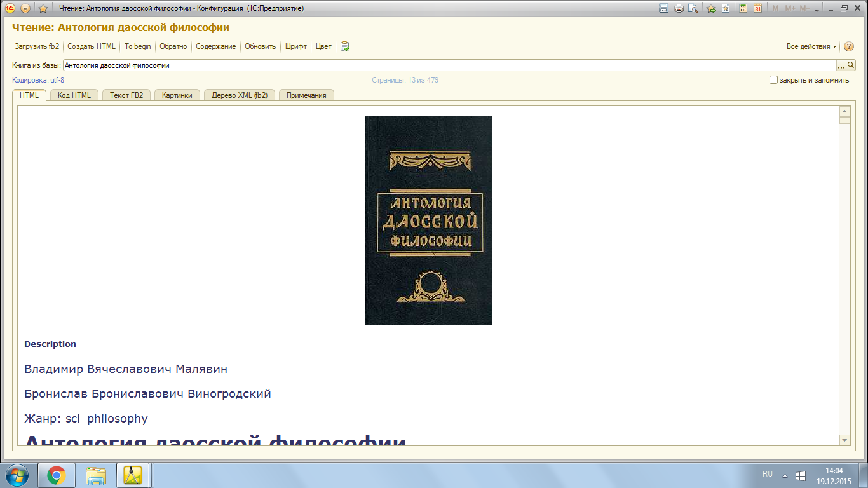This screenshot has height=488, width=868.
Task: Click the scroll up arrow of the HTML view
Action: pos(844,112)
